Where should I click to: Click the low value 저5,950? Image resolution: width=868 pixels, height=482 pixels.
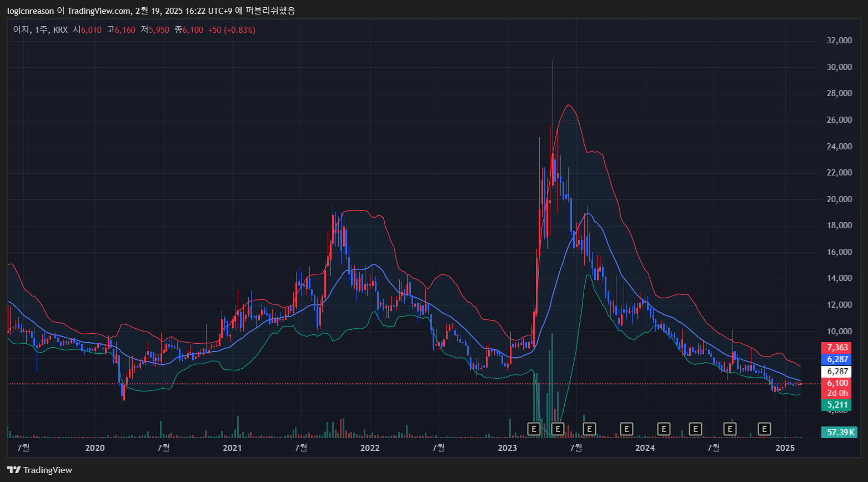155,30
